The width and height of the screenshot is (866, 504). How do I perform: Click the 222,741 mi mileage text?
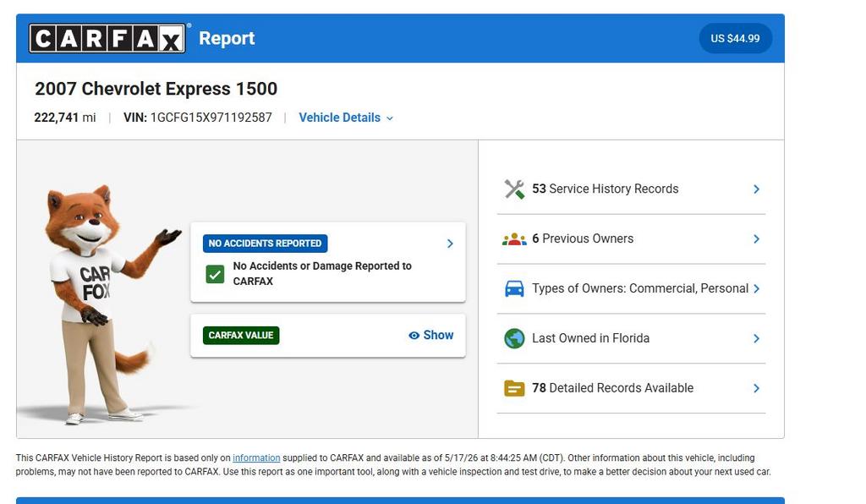pos(64,118)
